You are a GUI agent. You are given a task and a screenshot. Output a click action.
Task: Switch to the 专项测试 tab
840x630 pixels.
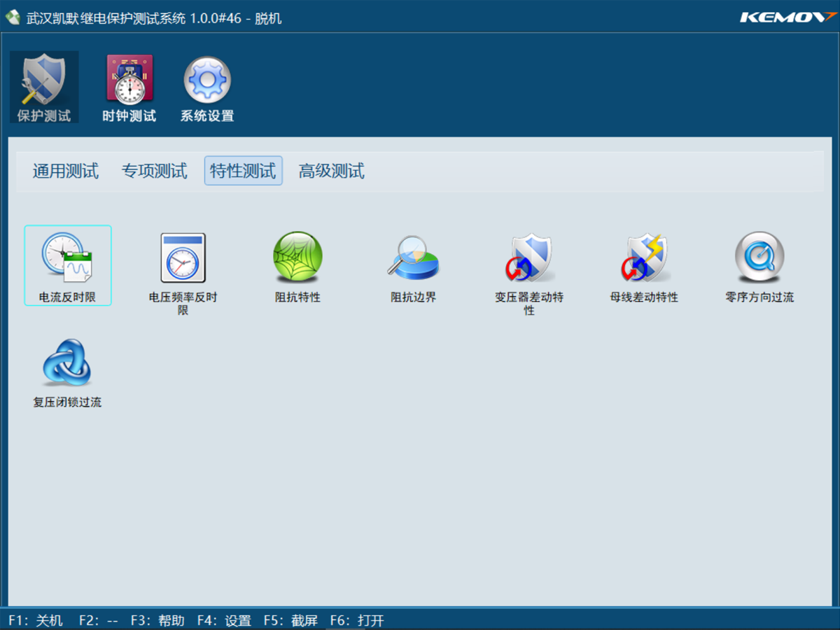click(154, 171)
